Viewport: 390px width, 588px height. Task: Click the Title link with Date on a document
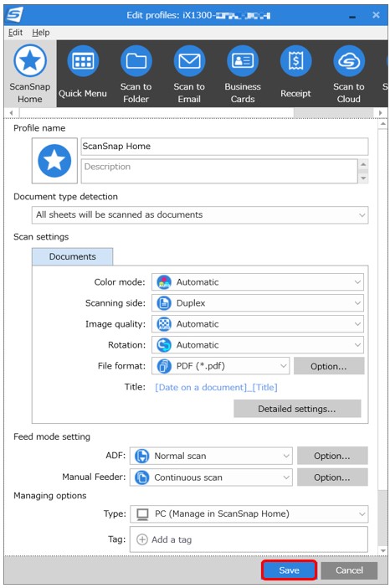tap(216, 387)
